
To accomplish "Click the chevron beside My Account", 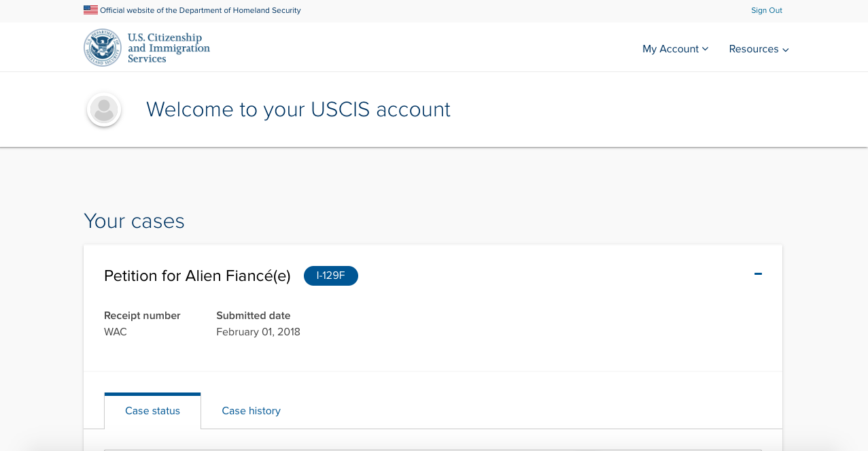I will pyautogui.click(x=705, y=49).
